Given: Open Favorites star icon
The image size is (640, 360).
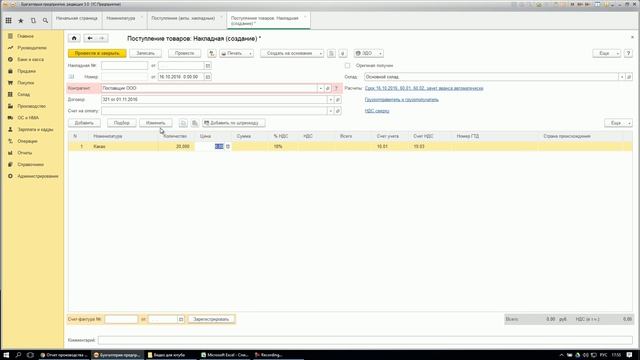Looking at the screenshot, I should click(x=21, y=20).
